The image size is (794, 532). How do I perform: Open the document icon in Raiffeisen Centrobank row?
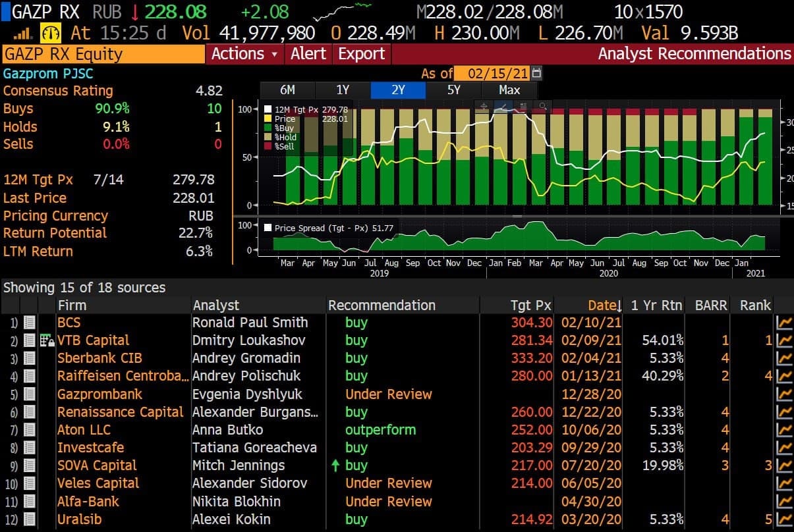click(x=30, y=376)
